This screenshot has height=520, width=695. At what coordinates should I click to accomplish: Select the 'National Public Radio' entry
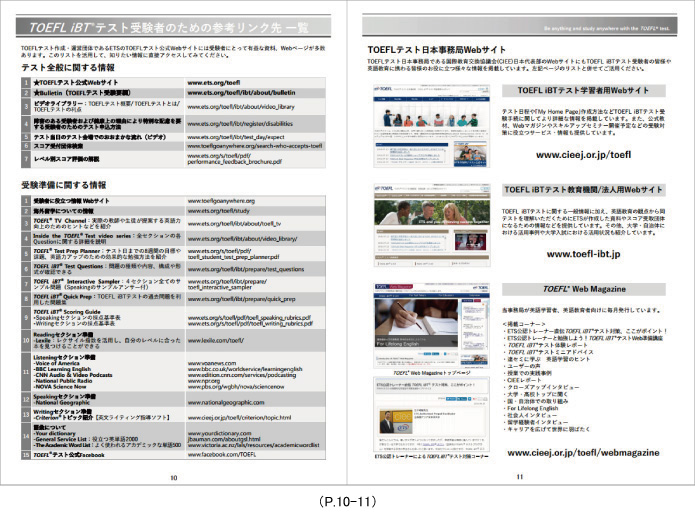point(62,381)
